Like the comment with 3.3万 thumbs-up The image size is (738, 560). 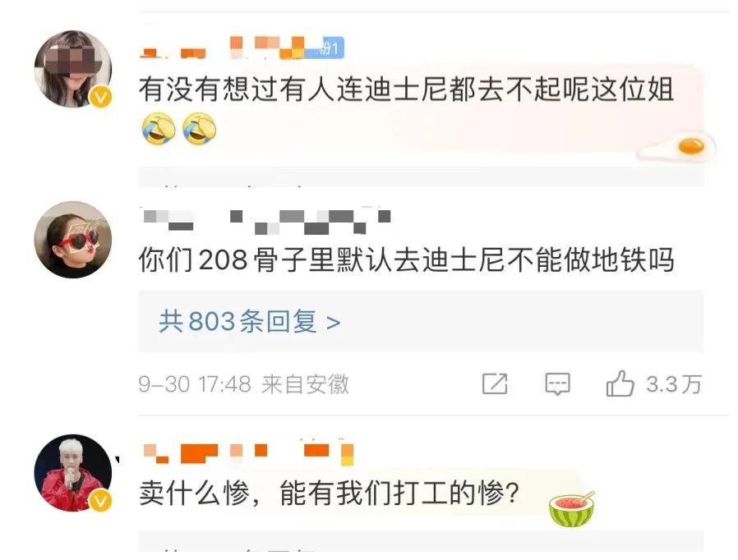click(620, 383)
